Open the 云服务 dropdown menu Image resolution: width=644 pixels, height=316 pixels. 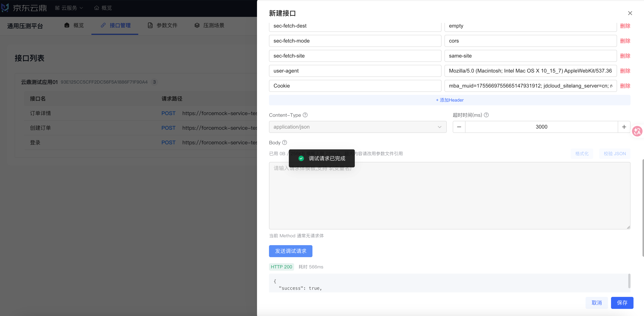69,8
